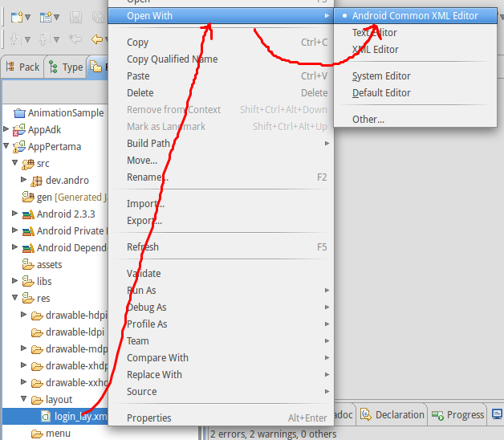Open the Source submenu

(221, 392)
